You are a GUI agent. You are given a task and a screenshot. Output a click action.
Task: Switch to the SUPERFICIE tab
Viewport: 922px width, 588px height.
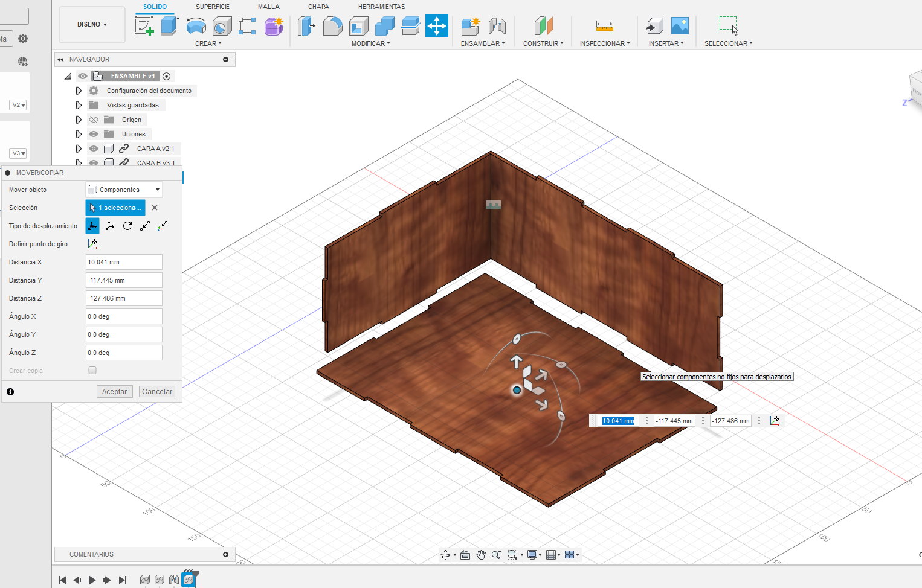click(x=213, y=7)
